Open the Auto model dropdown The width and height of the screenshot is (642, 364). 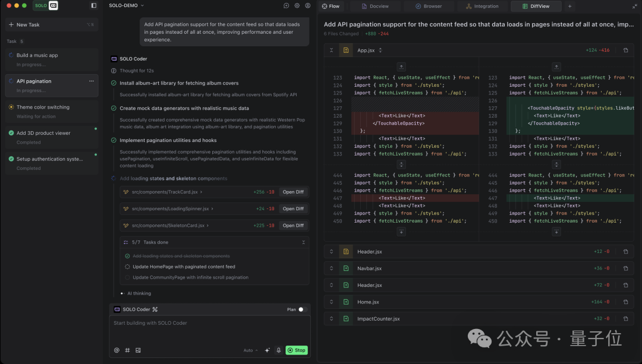pos(251,350)
